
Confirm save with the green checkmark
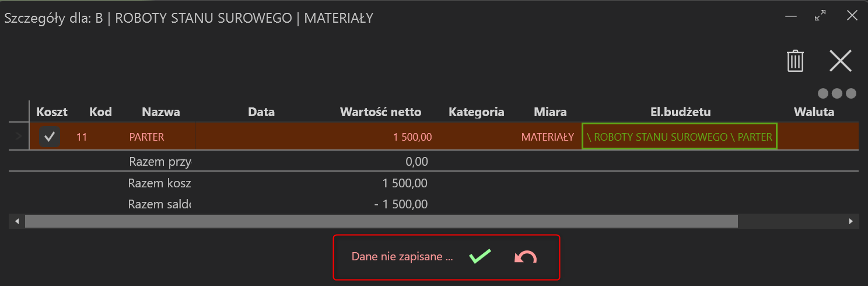pos(480,257)
